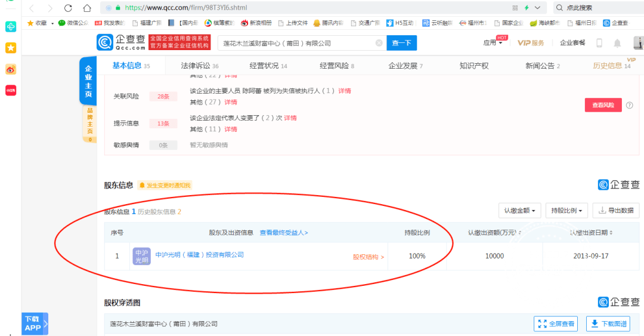The height and width of the screenshot is (336, 644).
Task: Switch to the 经营风险 tab
Action: click(x=337, y=66)
